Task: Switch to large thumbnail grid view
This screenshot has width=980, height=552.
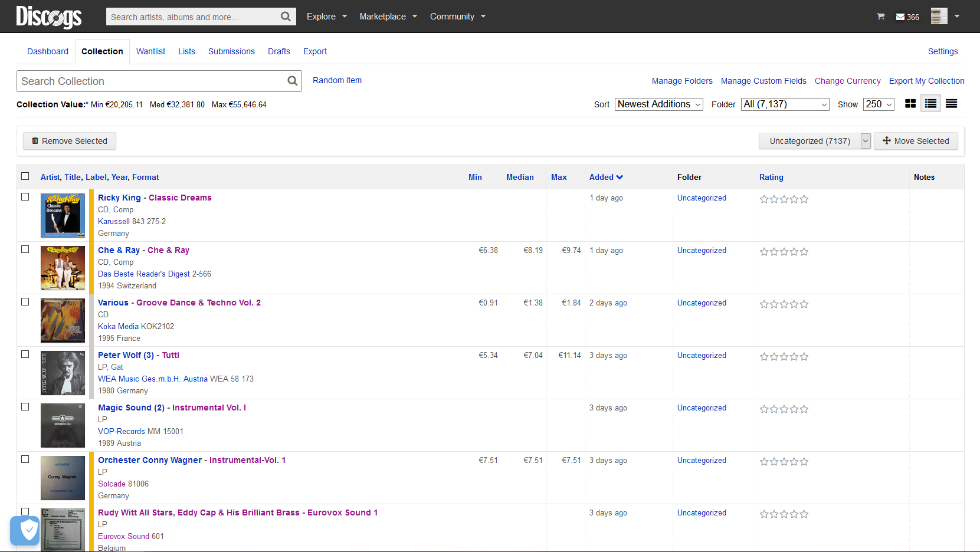Action: pyautogui.click(x=910, y=104)
